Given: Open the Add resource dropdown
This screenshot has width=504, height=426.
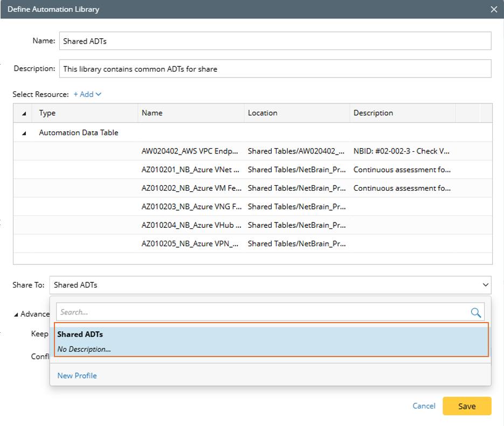Looking at the screenshot, I should coord(87,94).
